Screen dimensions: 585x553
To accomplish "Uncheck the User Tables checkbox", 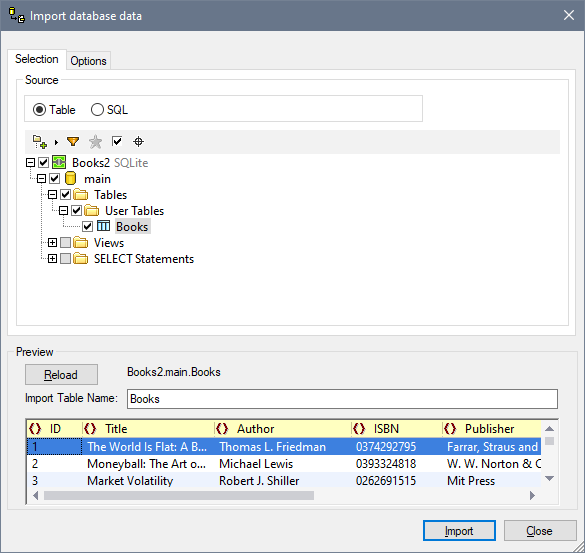I will (x=76, y=211).
